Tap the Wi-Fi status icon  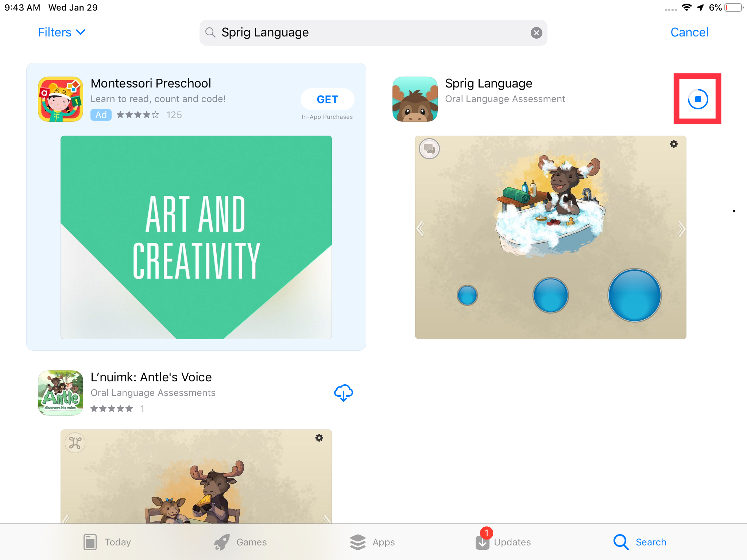click(x=686, y=7)
